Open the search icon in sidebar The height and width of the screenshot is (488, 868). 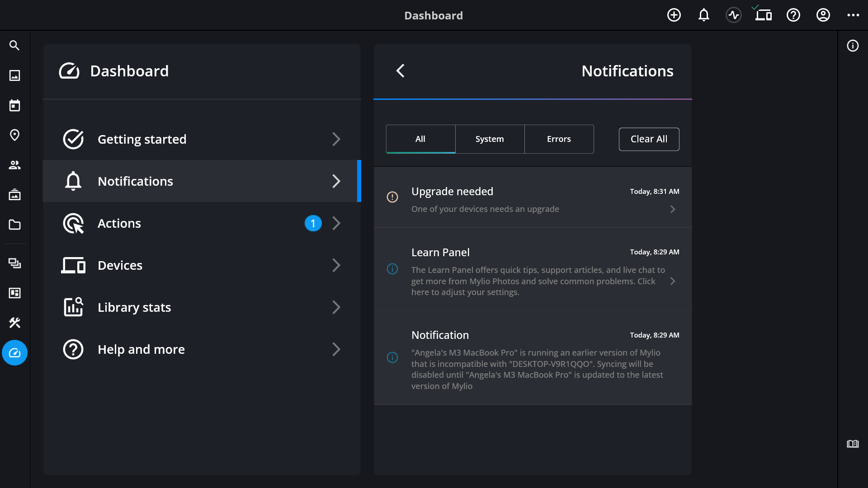14,45
